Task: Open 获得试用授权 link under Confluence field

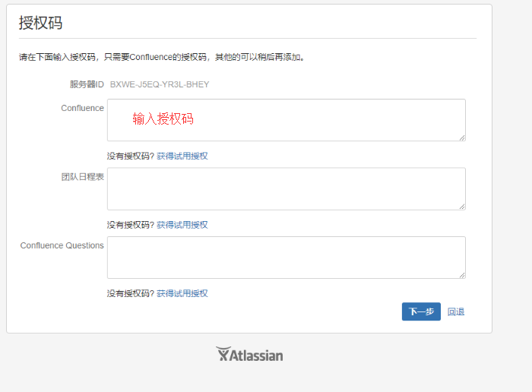Action: tap(182, 156)
